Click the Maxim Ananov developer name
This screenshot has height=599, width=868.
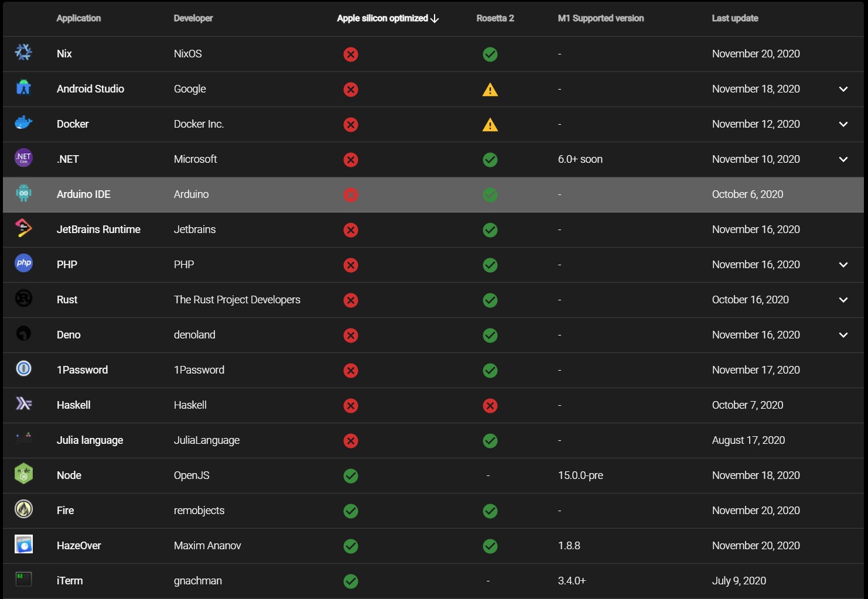pyautogui.click(x=207, y=545)
